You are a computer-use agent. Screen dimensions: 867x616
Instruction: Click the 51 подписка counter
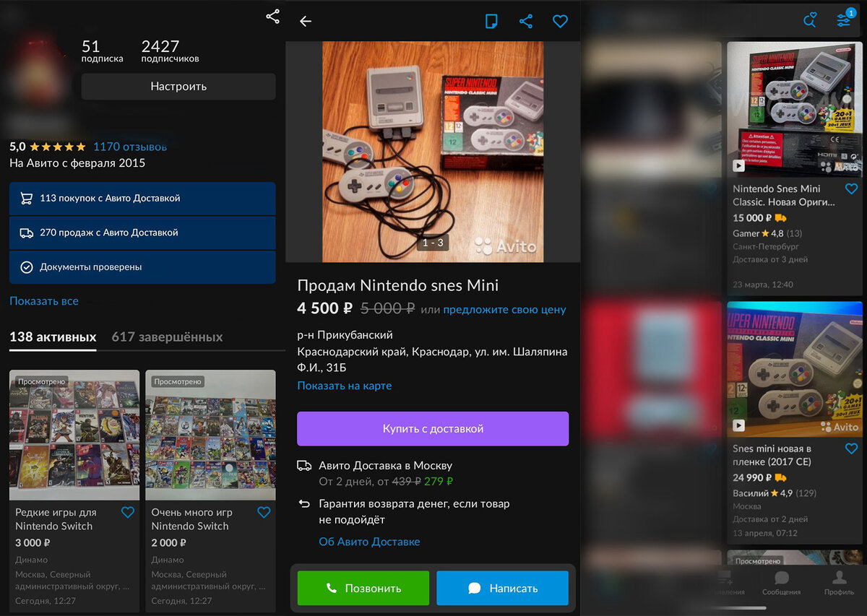point(102,51)
